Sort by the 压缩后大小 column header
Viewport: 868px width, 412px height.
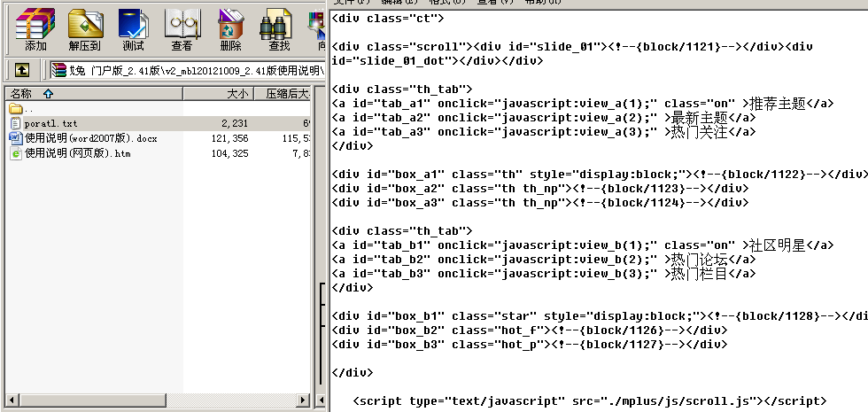click(x=283, y=94)
